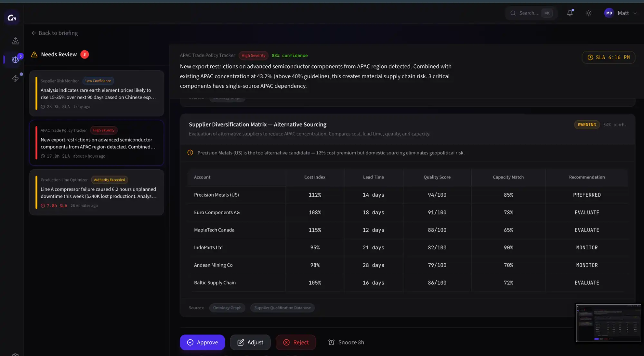Open the scales review sidebar icon
Image resolution: width=644 pixels, height=356 pixels.
[15, 59]
